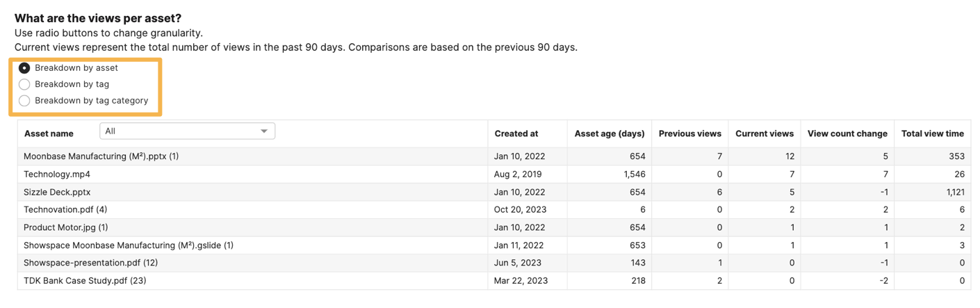The width and height of the screenshot is (980, 308).
Task: Click the Current views column header
Action: click(x=765, y=133)
